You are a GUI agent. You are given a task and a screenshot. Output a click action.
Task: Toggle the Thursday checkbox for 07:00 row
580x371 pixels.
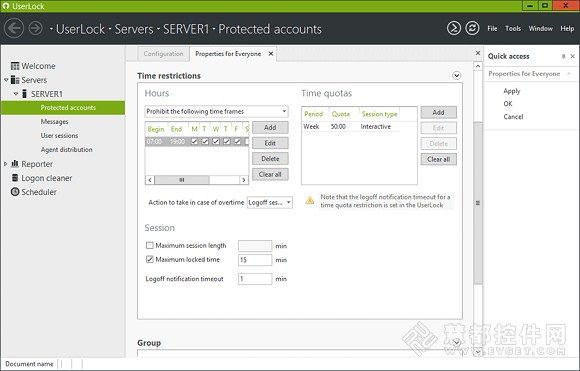tap(226, 141)
